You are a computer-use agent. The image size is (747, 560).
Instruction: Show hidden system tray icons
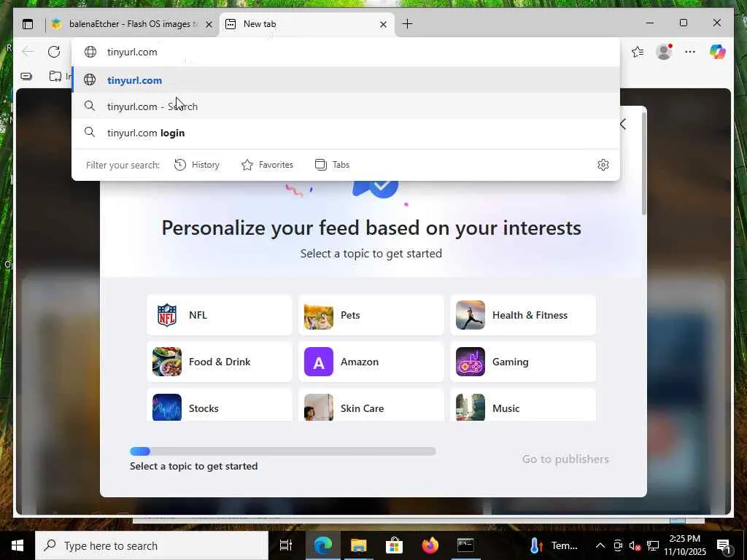point(600,545)
